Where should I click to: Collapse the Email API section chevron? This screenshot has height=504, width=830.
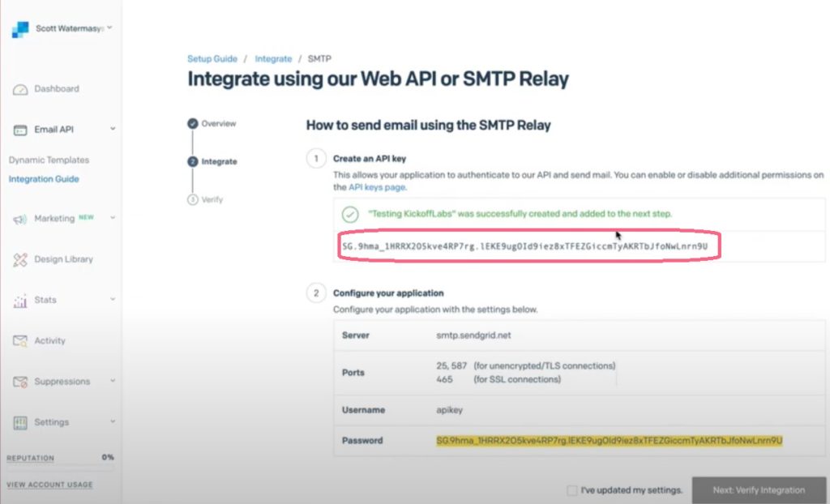[113, 129]
